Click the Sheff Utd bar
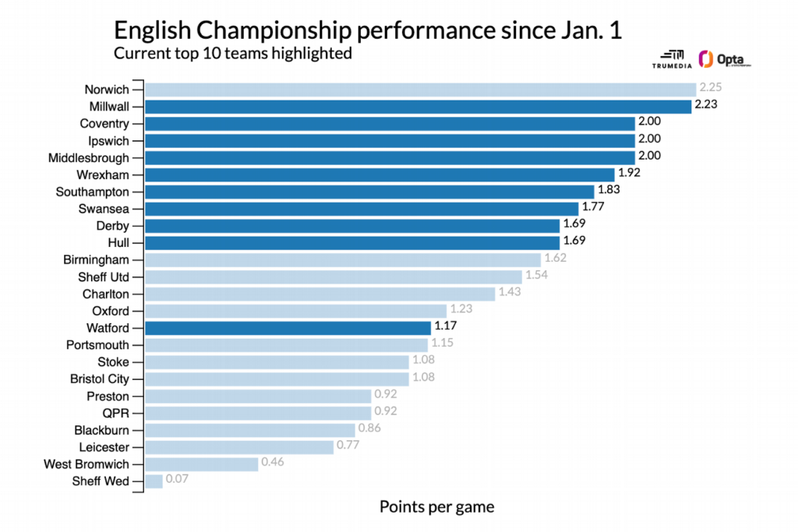Image resolution: width=798 pixels, height=532 pixels. 333,277
